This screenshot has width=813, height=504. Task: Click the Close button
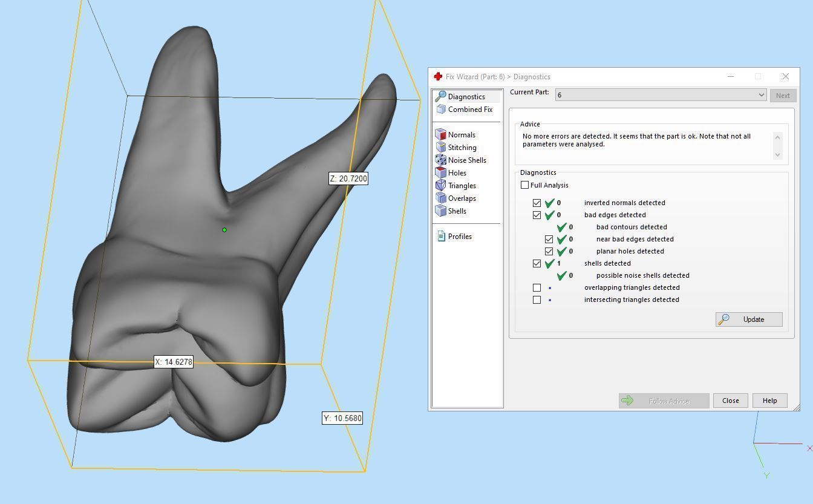730,401
